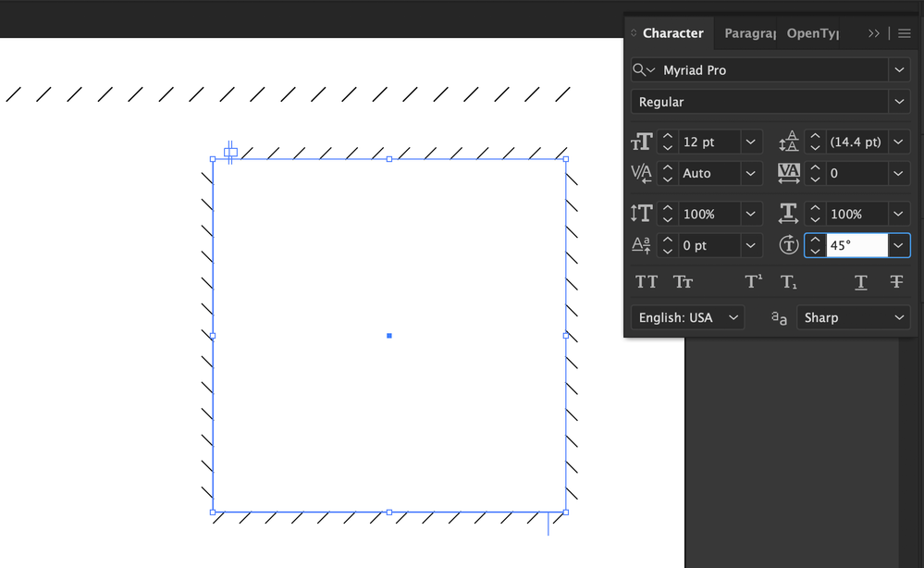Viewport: 924px width, 568px height.
Task: Click the Auto kerning field
Action: 708,173
